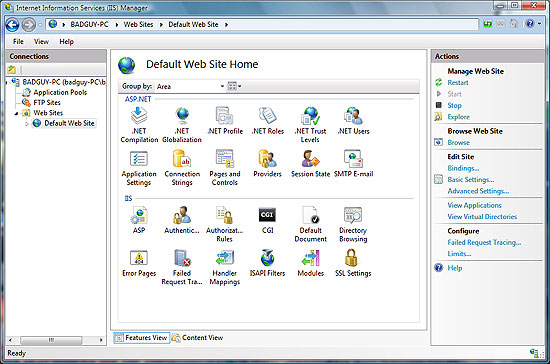550x364 pixels.
Task: Open the .NET Roles feature
Action: 268,121
